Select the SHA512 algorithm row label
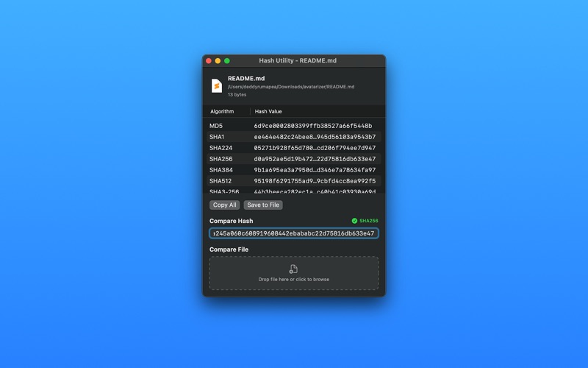 220,181
